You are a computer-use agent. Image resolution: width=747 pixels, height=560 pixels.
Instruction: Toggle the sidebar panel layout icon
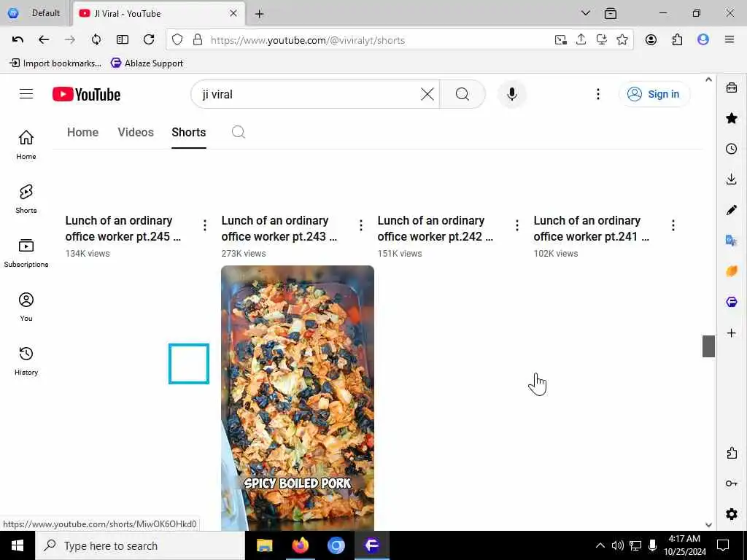[123, 40]
